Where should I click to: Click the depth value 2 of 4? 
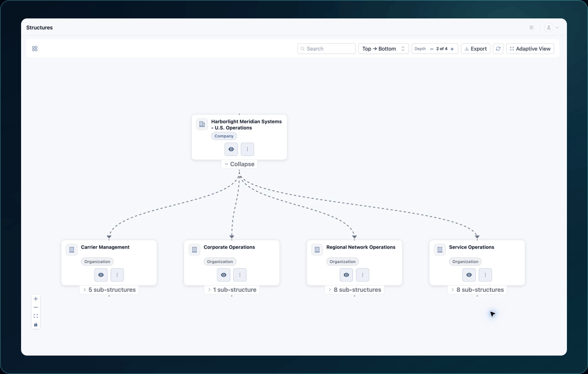point(442,49)
